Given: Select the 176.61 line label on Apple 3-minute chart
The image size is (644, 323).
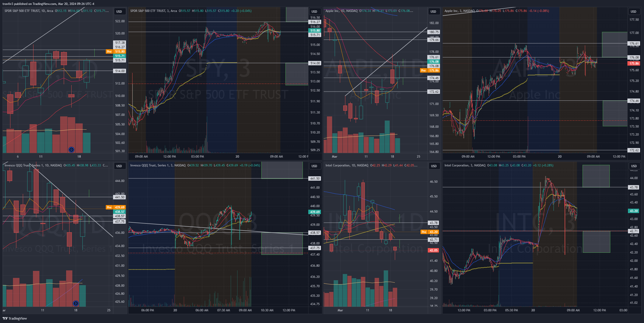Looking at the screenshot, I should click(634, 44).
